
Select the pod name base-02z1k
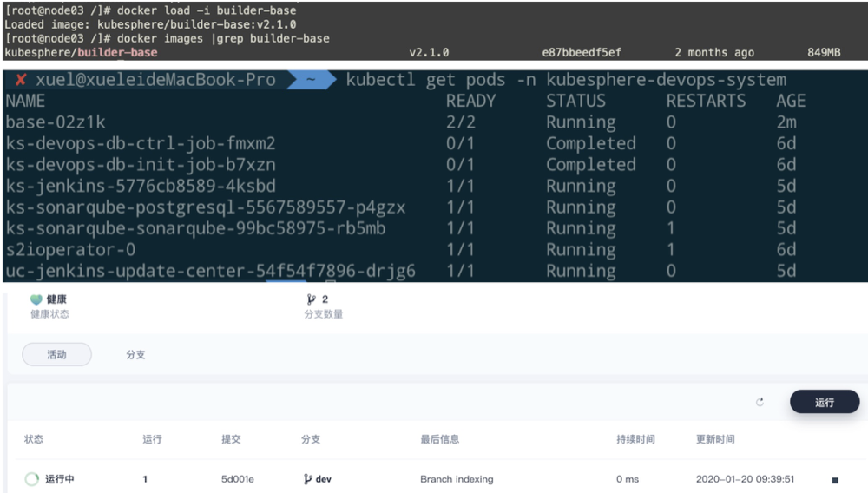56,122
